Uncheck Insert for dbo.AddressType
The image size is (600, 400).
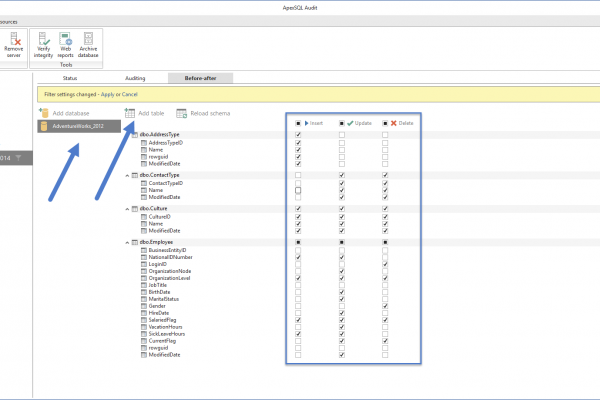coord(298,135)
